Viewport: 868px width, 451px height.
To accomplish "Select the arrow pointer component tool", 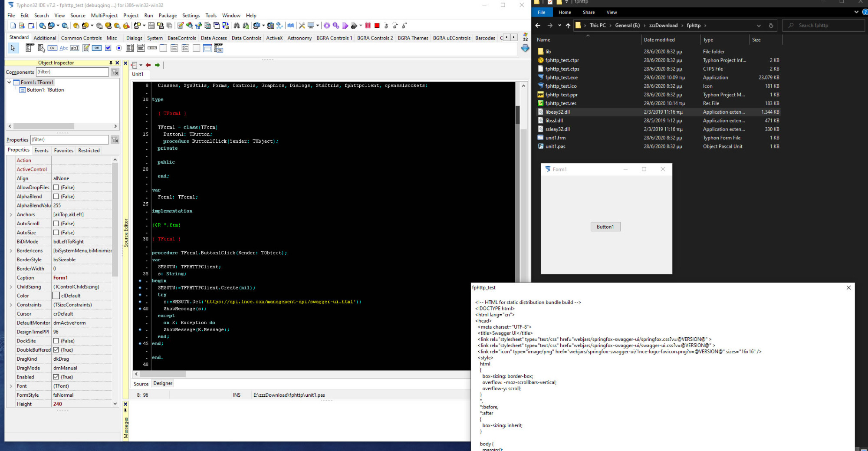I will pos(13,48).
